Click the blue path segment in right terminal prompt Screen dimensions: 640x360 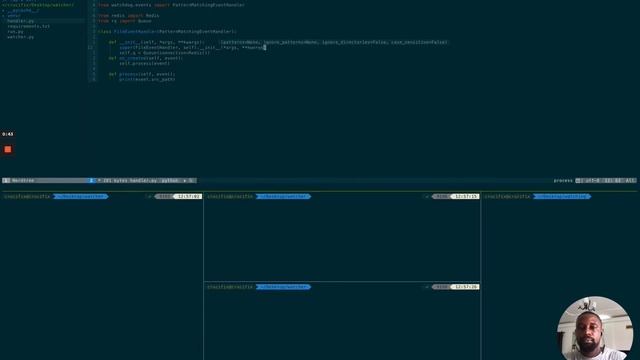[562, 196]
